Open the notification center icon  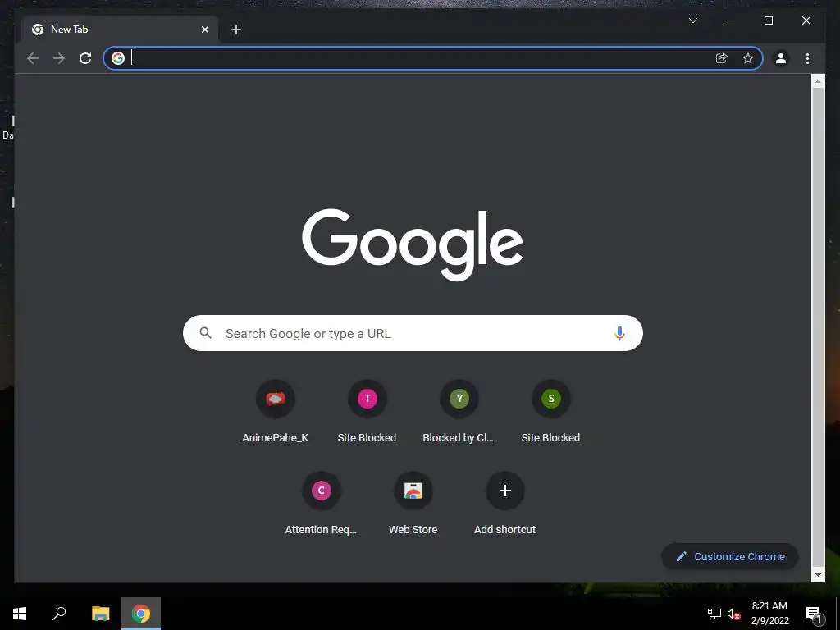[814, 614]
